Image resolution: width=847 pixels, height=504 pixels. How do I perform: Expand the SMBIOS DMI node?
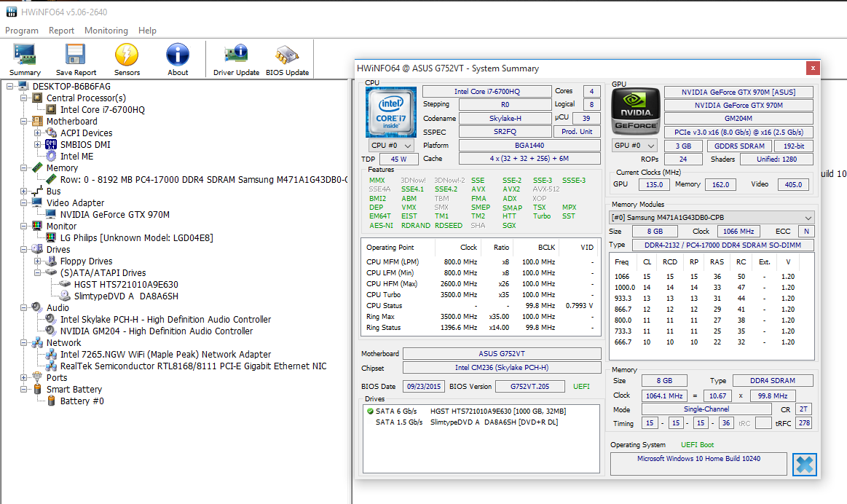37,145
